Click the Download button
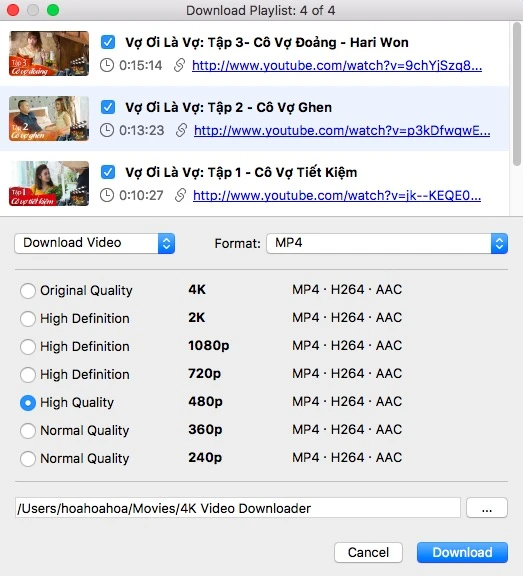 [462, 552]
